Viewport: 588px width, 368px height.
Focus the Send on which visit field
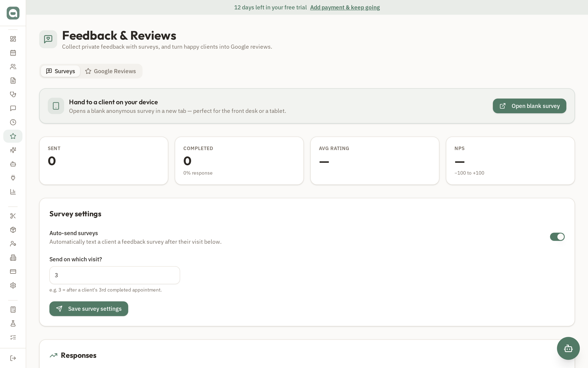coord(115,275)
